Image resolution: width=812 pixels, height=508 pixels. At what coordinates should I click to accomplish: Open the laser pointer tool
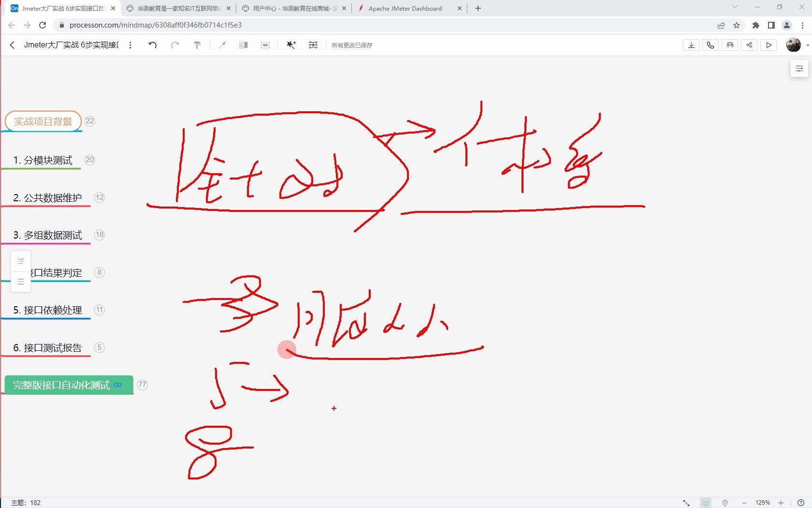(x=222, y=45)
